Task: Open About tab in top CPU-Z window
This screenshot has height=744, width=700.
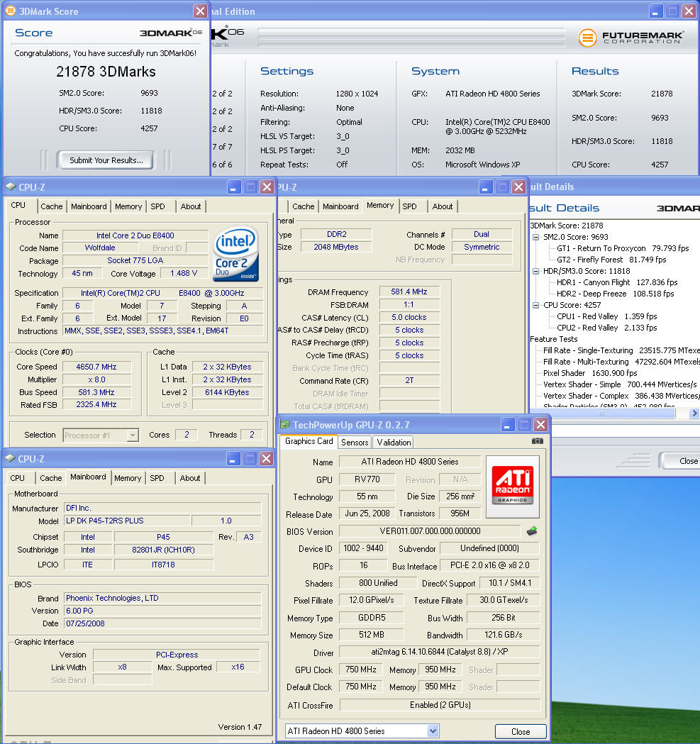Action: 190,206
